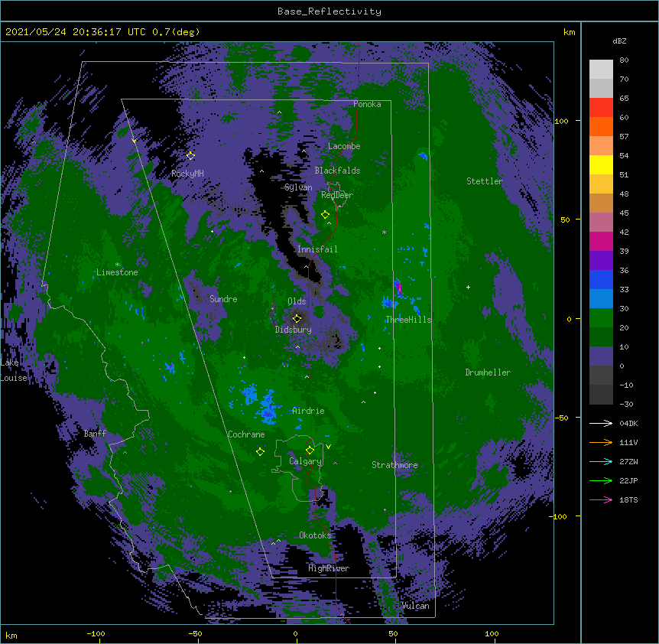This screenshot has height=644, width=659.
Task: Pick the yellow swatch below 54 dBZ
Action: [601, 164]
